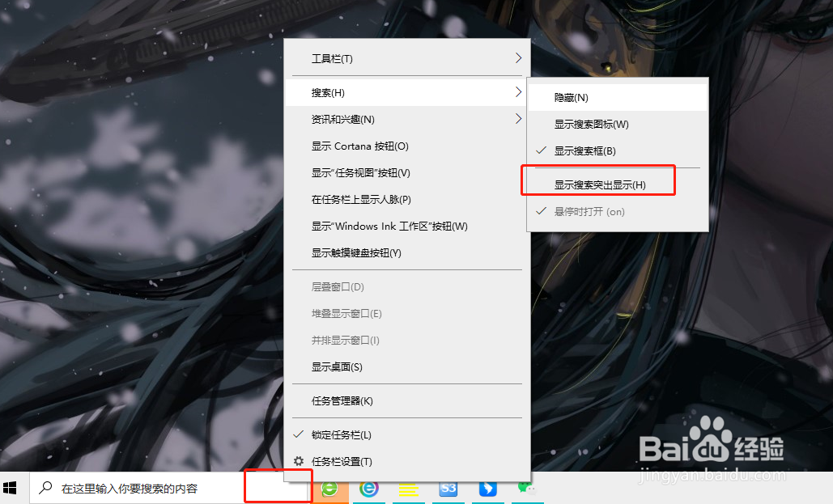Image resolution: width=833 pixels, height=504 pixels.
Task: Open the yellow lines notes taskbar icon
Action: click(x=409, y=488)
